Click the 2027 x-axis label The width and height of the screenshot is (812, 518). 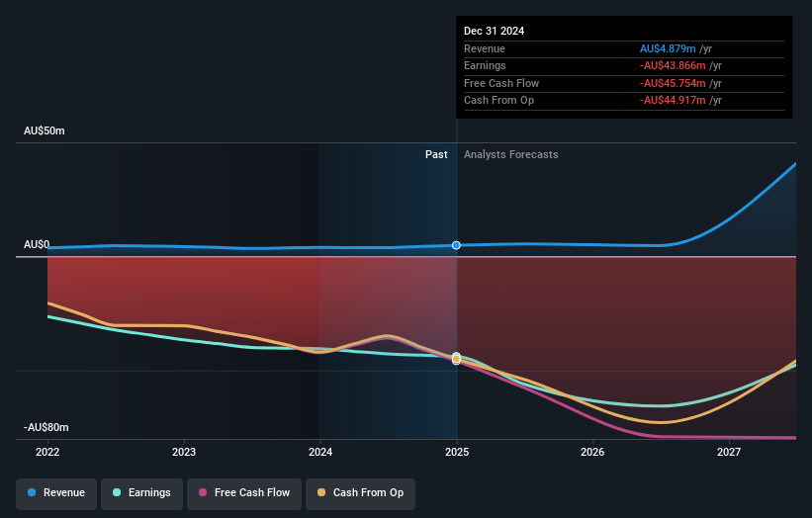[x=729, y=452]
